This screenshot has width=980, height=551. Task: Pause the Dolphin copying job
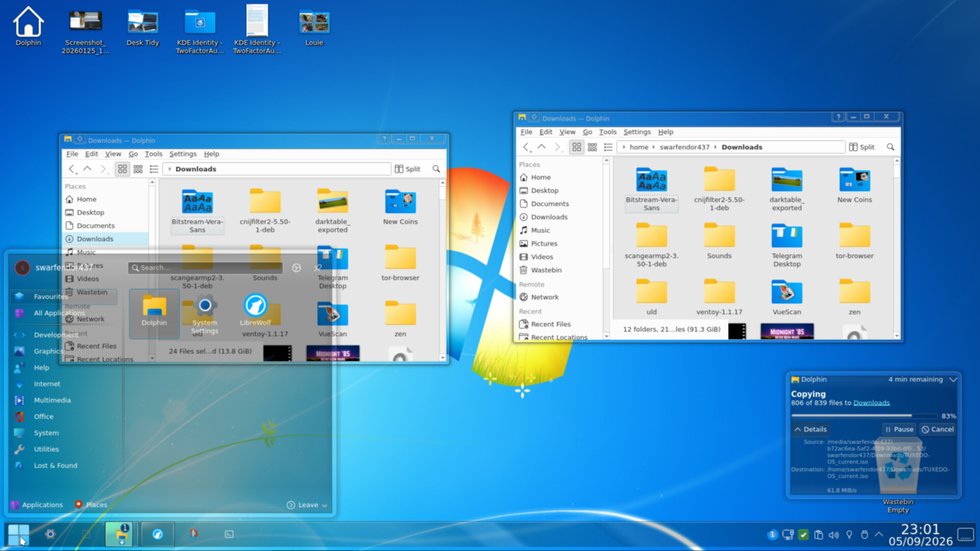coord(899,429)
